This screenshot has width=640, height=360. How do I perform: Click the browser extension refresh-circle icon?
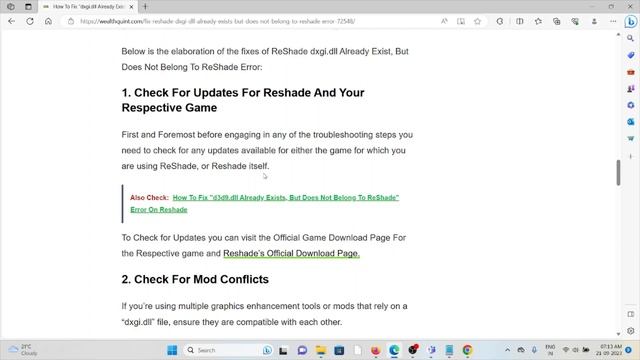(x=500, y=21)
